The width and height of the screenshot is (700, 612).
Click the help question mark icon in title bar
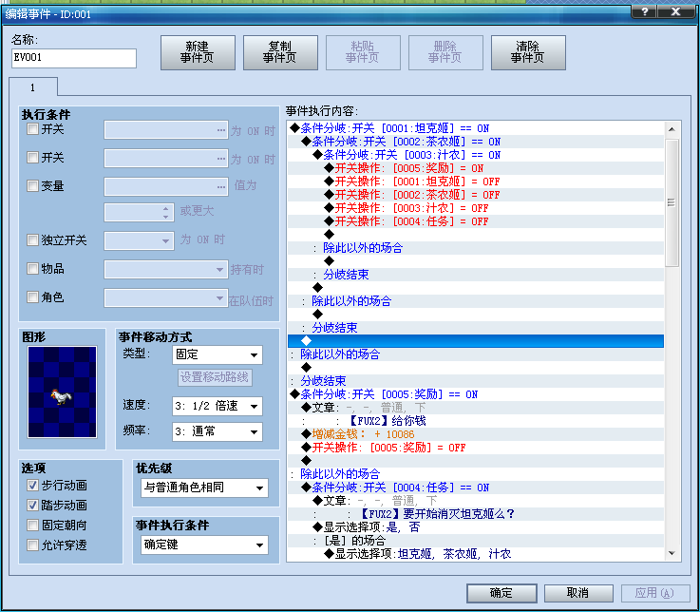[x=644, y=11]
